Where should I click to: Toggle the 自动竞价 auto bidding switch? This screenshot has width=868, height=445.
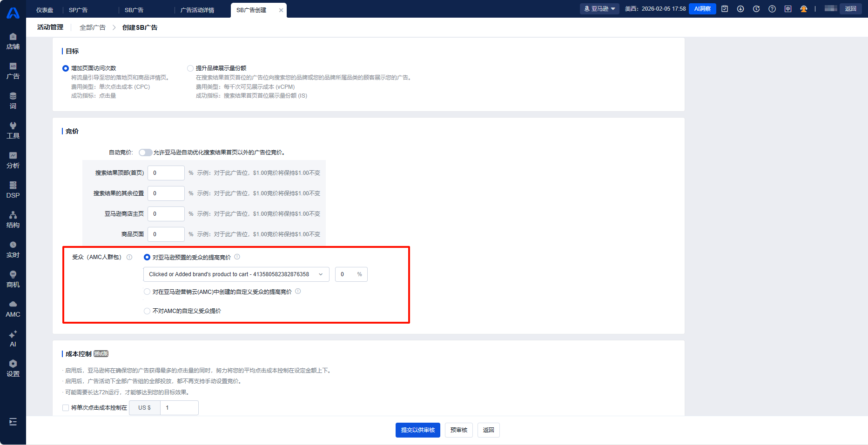tap(145, 153)
